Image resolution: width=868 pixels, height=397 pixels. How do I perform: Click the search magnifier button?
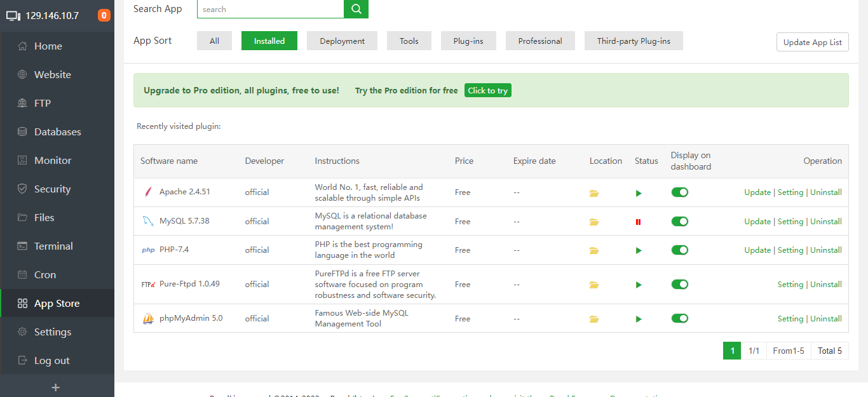356,9
